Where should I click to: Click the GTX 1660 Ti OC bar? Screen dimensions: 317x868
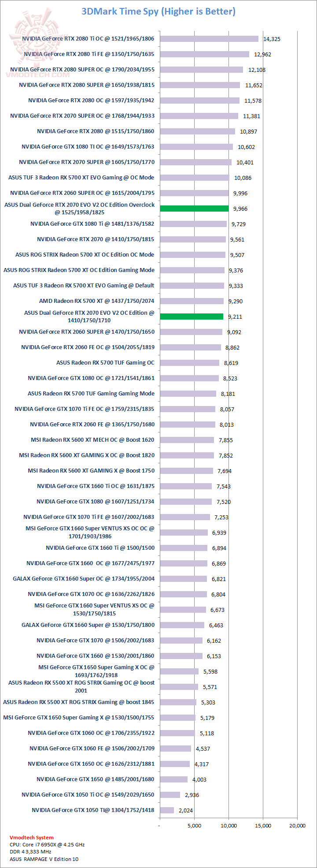pyautogui.click(x=186, y=486)
